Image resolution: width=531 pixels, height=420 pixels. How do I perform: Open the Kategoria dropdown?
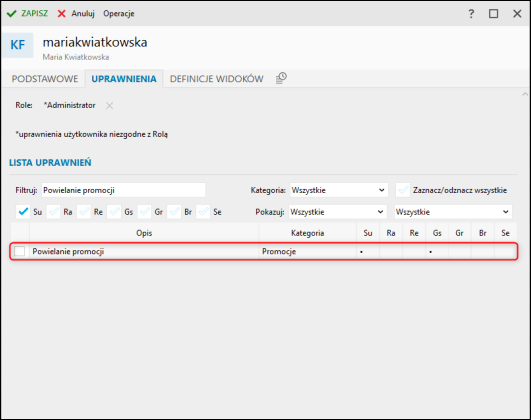[338, 190]
